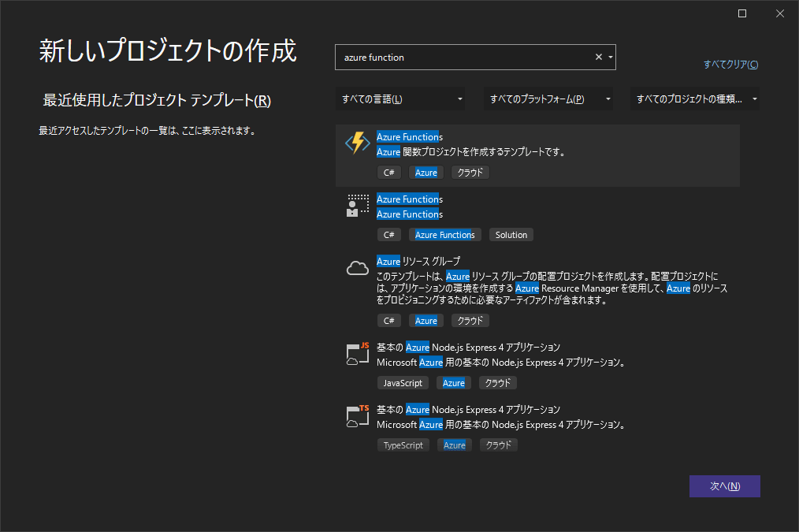Click the Azure Functions solution template icon
Screen dimensions: 799x532
[358, 206]
